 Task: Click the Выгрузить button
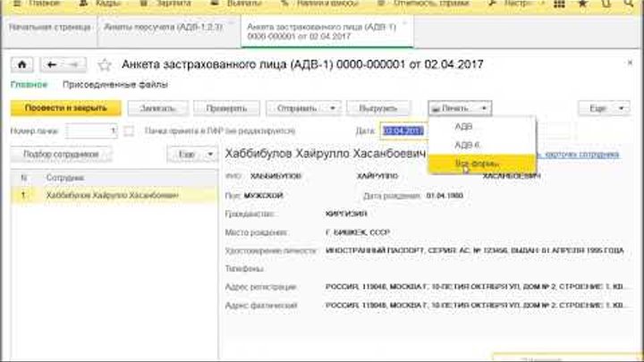(378, 108)
